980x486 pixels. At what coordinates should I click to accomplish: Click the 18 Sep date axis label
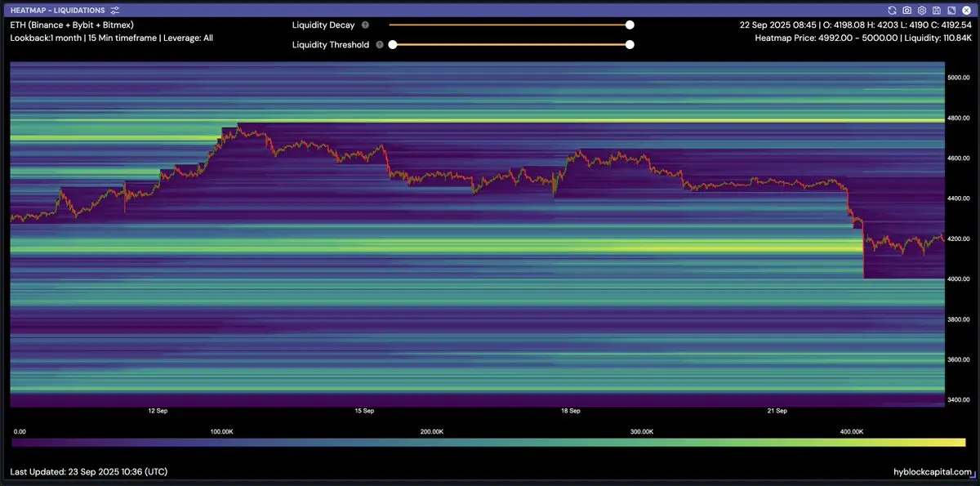pyautogui.click(x=570, y=411)
